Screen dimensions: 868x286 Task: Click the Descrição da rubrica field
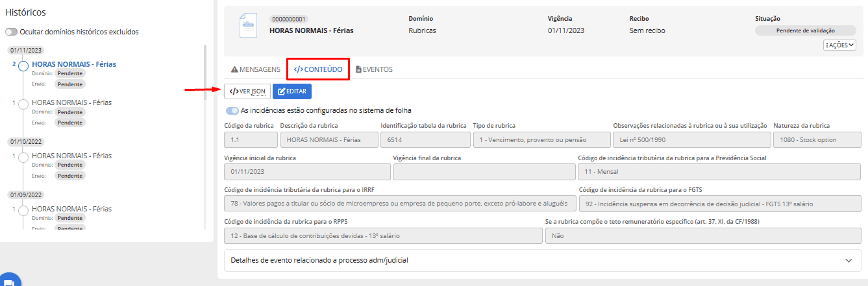pos(329,140)
